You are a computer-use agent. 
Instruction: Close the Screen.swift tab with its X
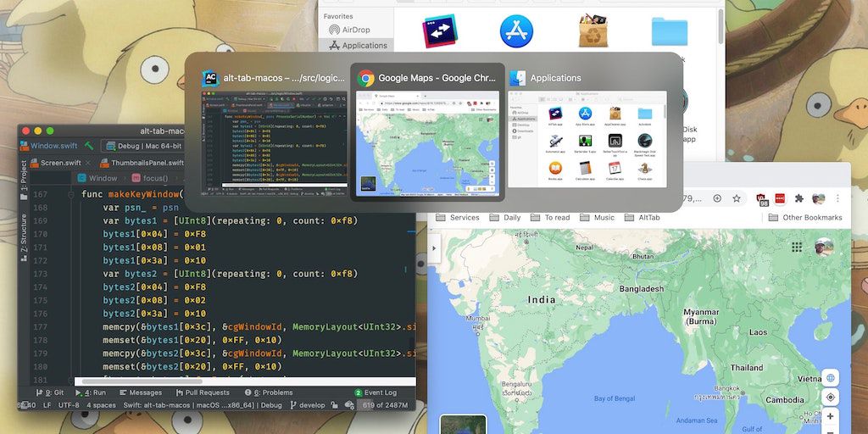click(89, 163)
